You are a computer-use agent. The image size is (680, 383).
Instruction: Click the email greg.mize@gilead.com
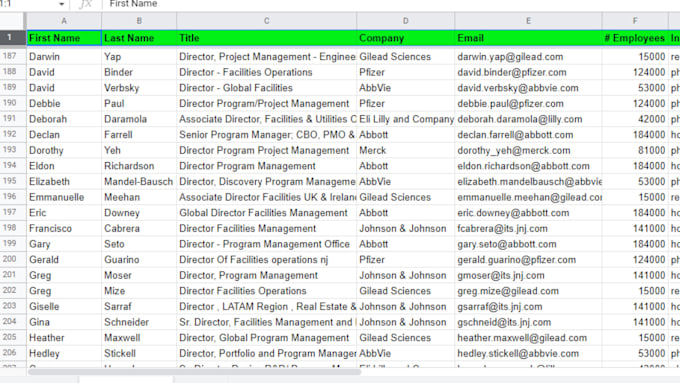(528, 291)
